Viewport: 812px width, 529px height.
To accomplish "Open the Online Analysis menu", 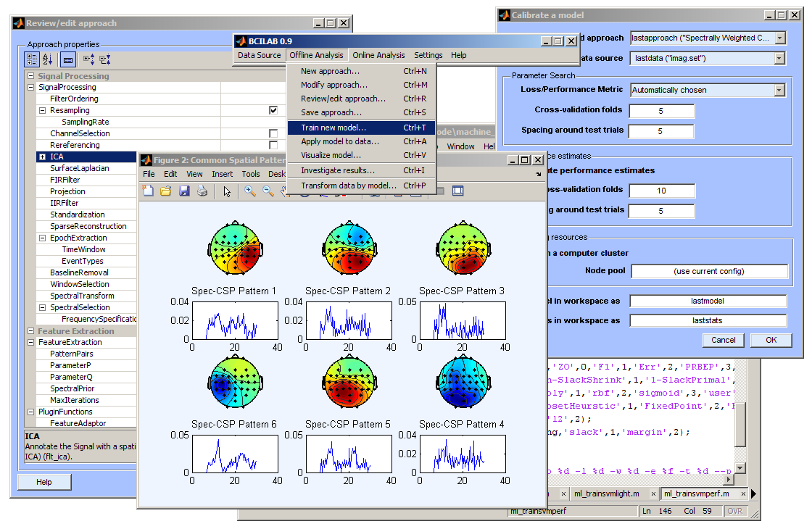I will coord(378,55).
